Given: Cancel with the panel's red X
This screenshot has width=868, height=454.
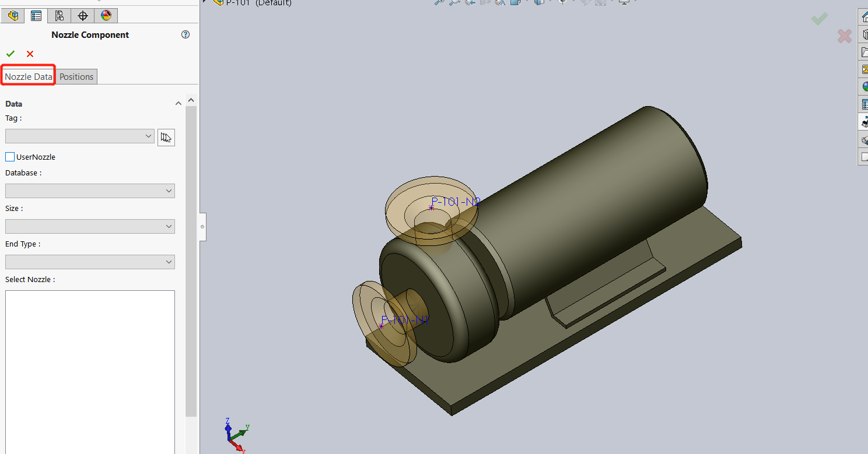Looking at the screenshot, I should [x=30, y=54].
